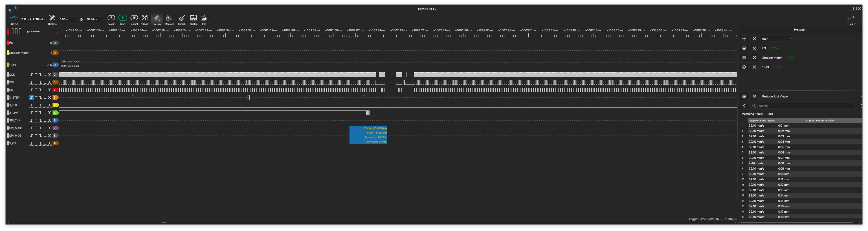Go to previous search match arrow

744,106
